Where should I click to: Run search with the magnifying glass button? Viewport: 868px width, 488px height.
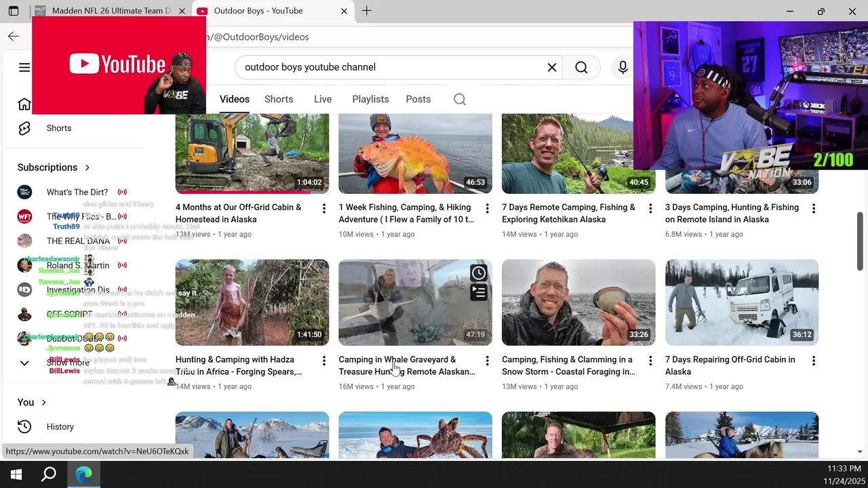point(581,67)
